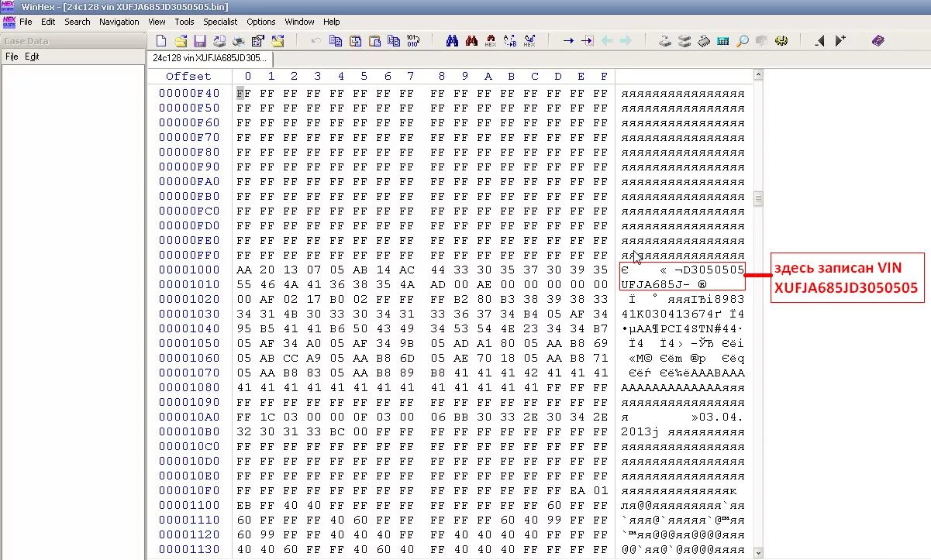Click the red binoculars Find Hex Values icon

click(x=471, y=41)
